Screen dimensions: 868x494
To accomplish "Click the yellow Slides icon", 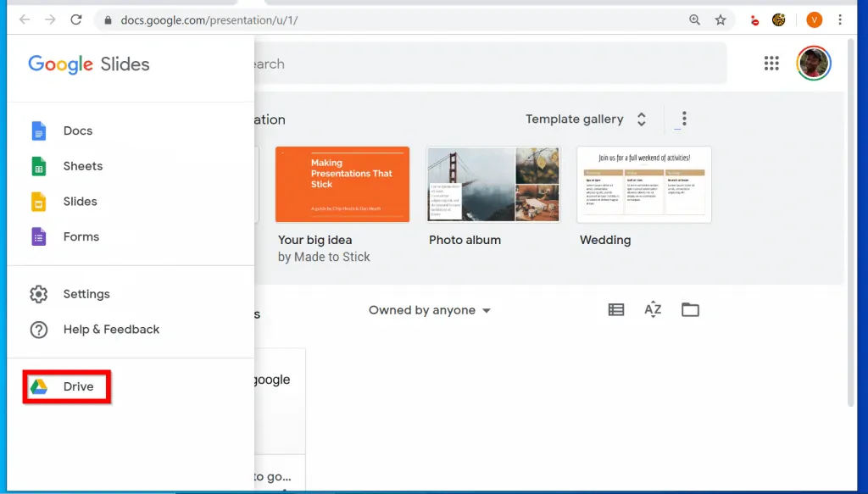I will coord(39,202).
